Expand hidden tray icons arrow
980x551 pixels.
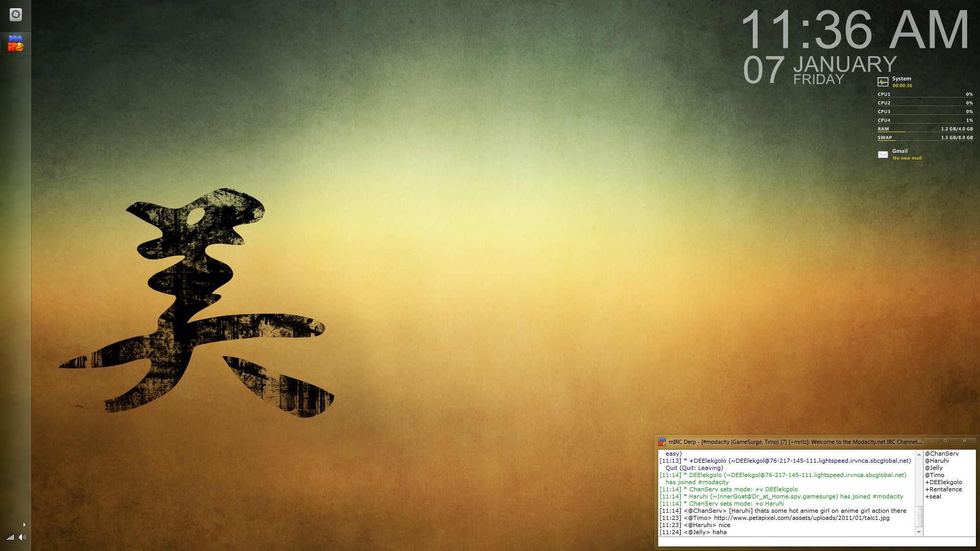coord(24,524)
